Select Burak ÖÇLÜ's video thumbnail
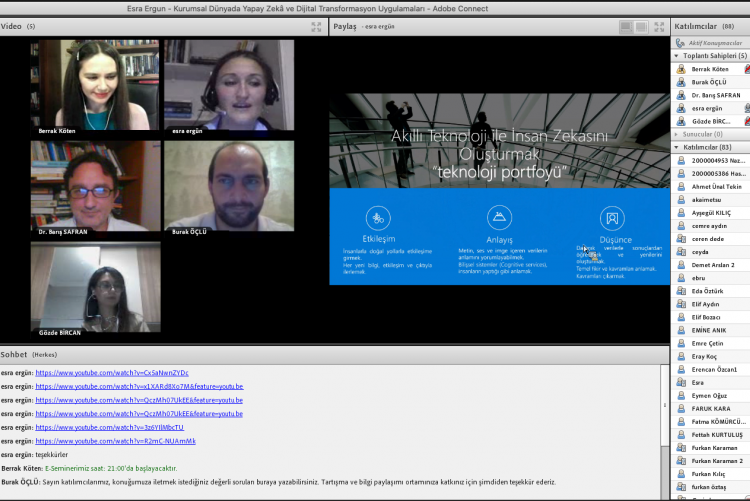The image size is (750, 501). point(229,186)
